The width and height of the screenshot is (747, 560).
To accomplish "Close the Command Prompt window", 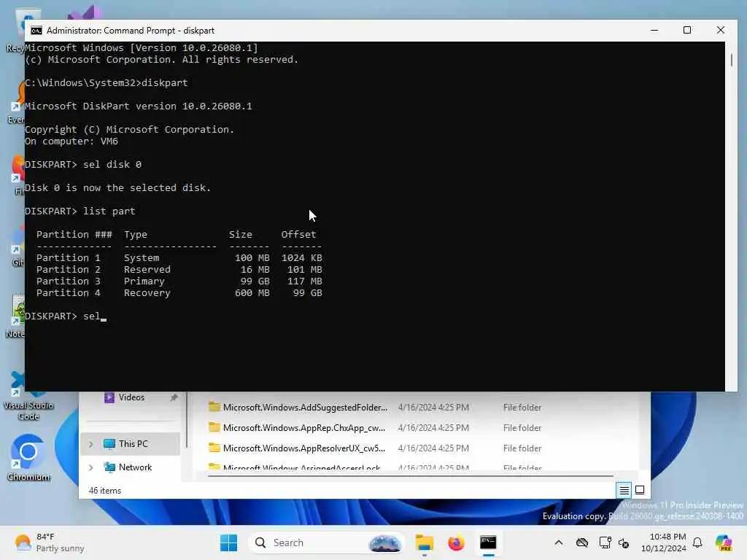I will pyautogui.click(x=720, y=30).
